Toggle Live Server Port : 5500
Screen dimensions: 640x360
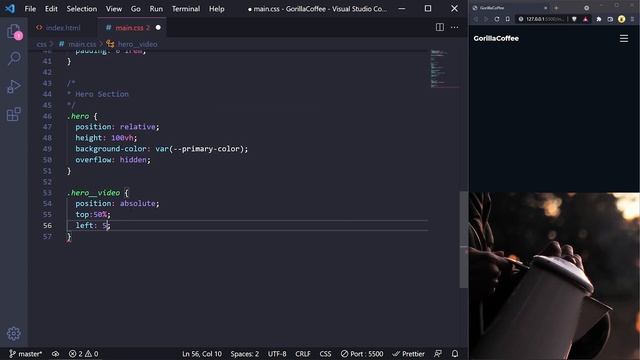click(x=362, y=354)
